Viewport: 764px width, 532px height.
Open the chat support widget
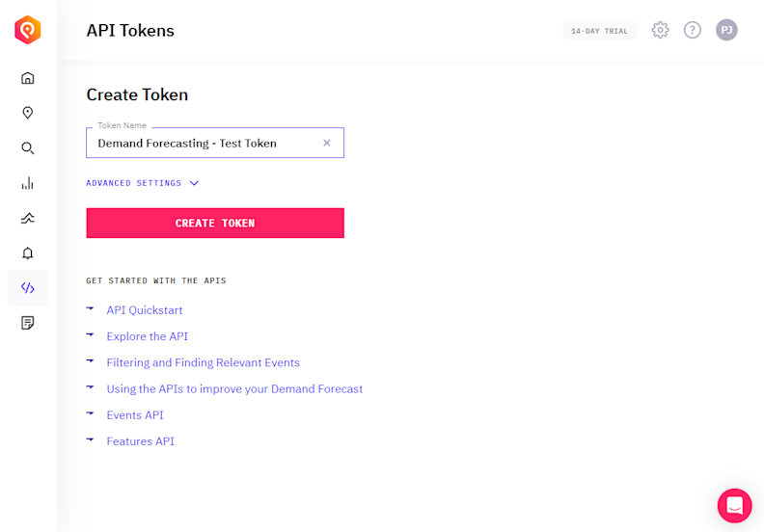pos(734,505)
